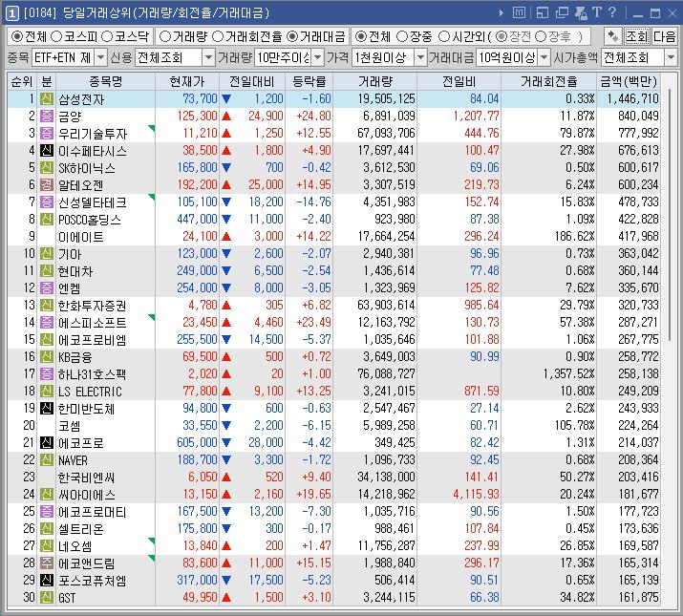Click the green corner marker on 우리기술투자 row
Image resolution: width=683 pixels, height=616 pixels.
(152, 128)
